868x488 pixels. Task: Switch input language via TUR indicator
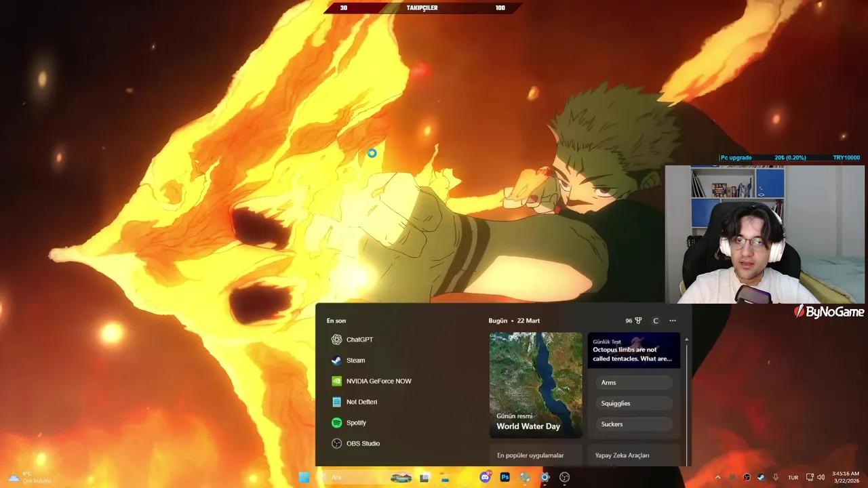coord(793,477)
